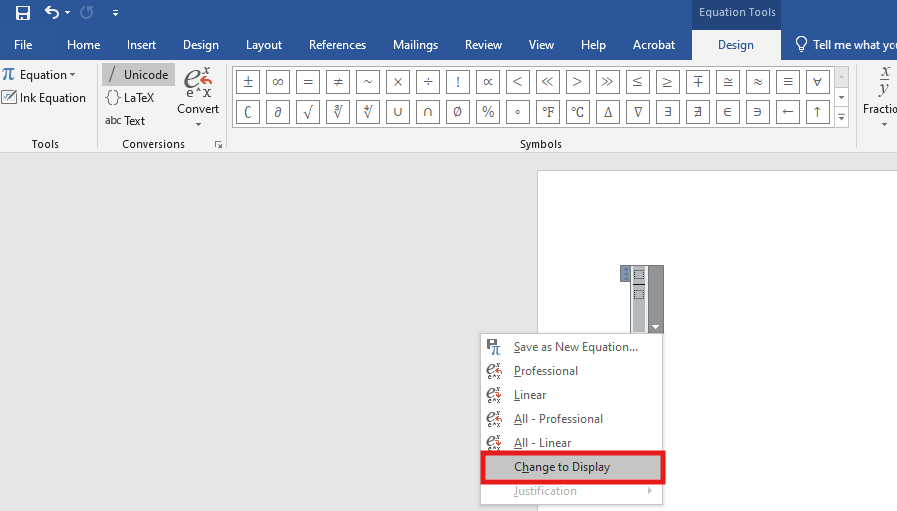Toggle abc Text mode
The image size is (897, 511).
point(126,121)
